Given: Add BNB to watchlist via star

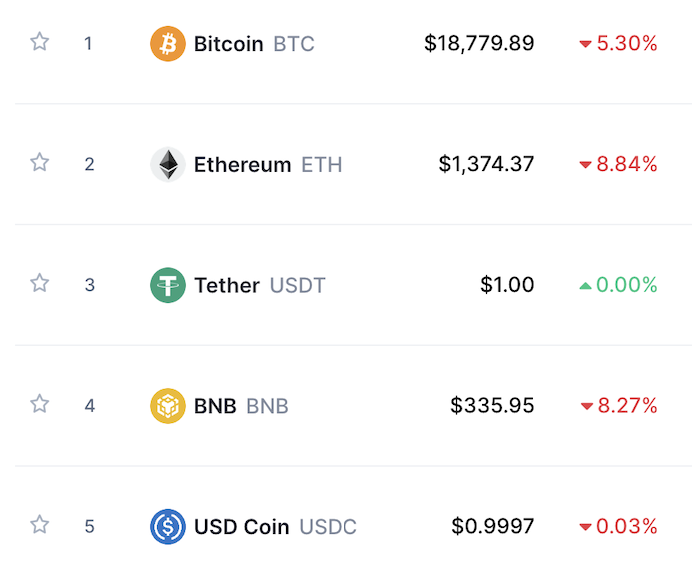Looking at the screenshot, I should (40, 404).
